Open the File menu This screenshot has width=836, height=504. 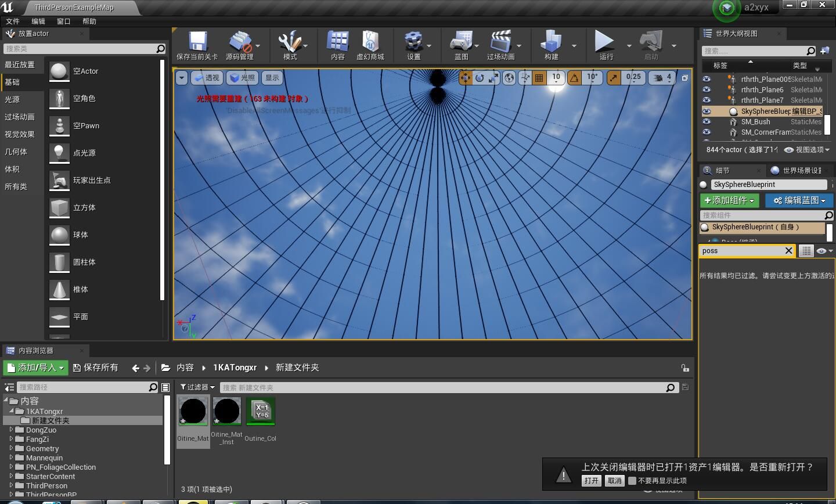[x=13, y=21]
